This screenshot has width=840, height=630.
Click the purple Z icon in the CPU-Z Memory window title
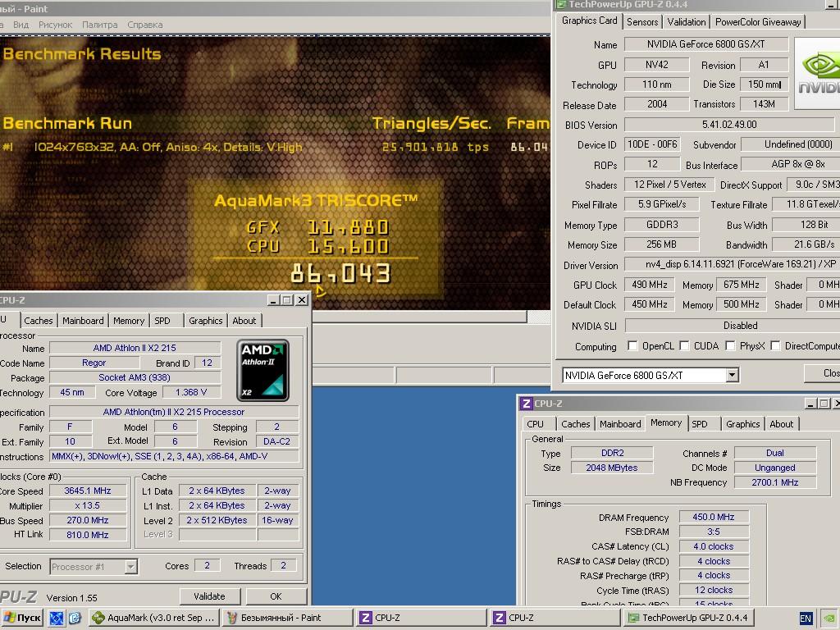[x=527, y=404]
